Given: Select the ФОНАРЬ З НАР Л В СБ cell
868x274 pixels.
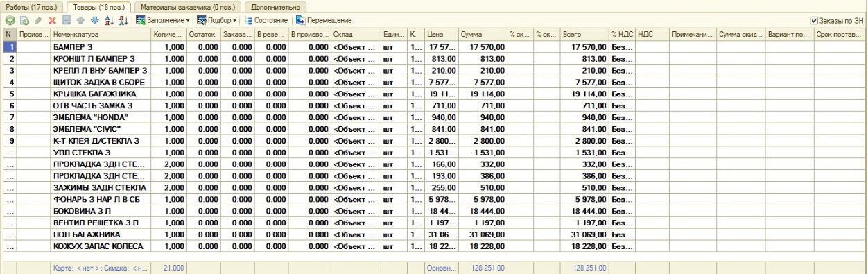Looking at the screenshot, I should [x=101, y=199].
